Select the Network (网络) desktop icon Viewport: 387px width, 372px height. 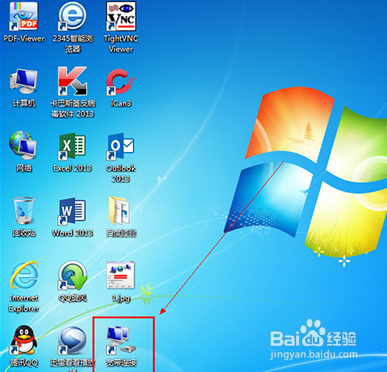(24, 152)
